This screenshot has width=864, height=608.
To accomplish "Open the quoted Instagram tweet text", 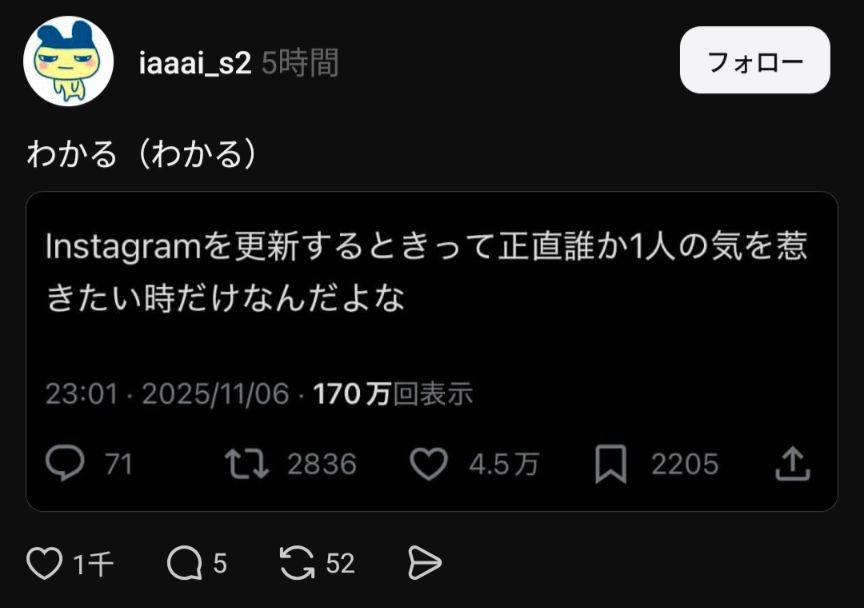I will click(426, 272).
